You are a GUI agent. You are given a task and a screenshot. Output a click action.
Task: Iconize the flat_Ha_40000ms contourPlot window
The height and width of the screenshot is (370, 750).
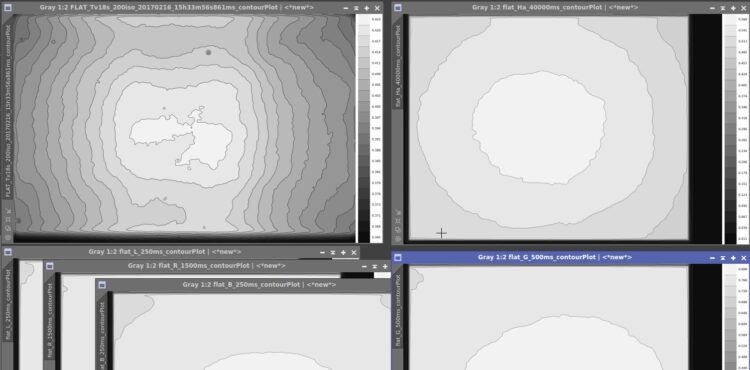pyautogui.click(x=712, y=8)
